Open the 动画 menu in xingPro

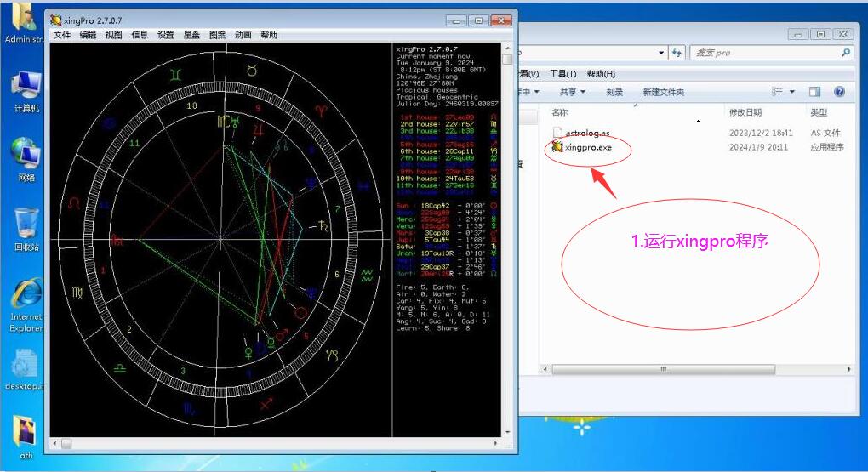[243, 35]
